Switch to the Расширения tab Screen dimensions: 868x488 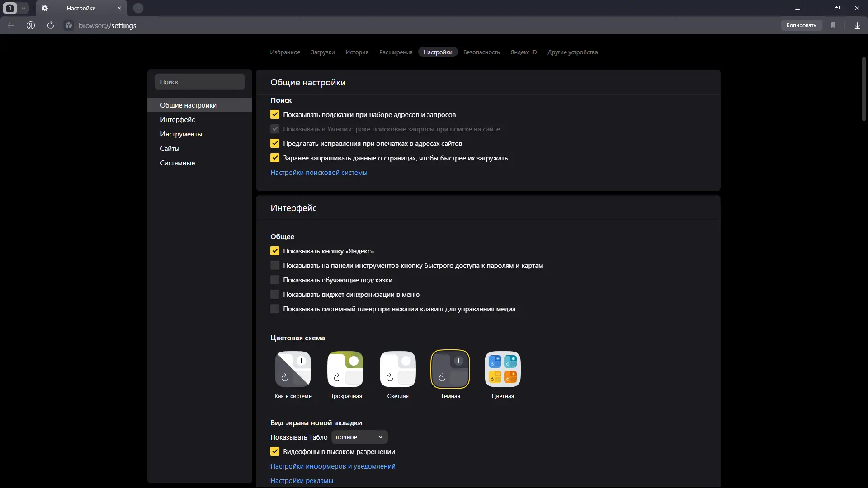tap(396, 52)
